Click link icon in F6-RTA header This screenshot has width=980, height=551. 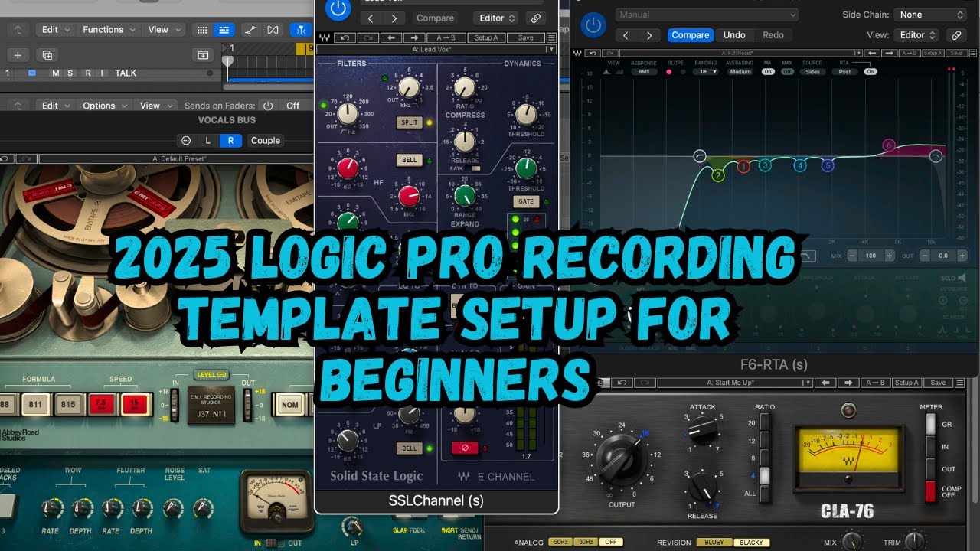[955, 35]
